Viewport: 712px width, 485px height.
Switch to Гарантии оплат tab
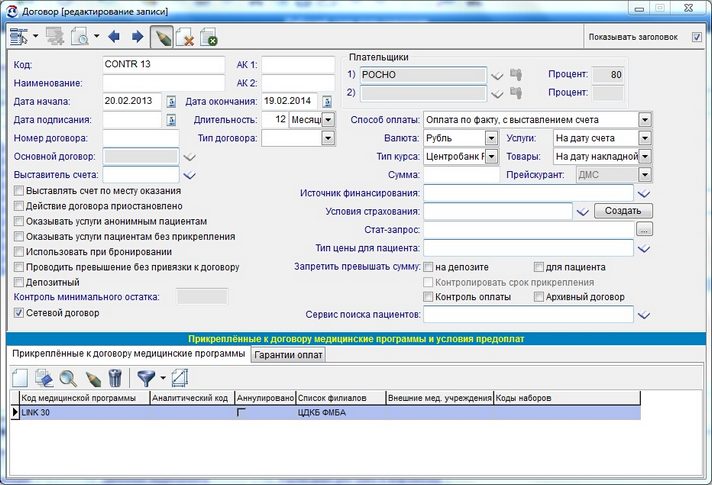[x=288, y=355]
